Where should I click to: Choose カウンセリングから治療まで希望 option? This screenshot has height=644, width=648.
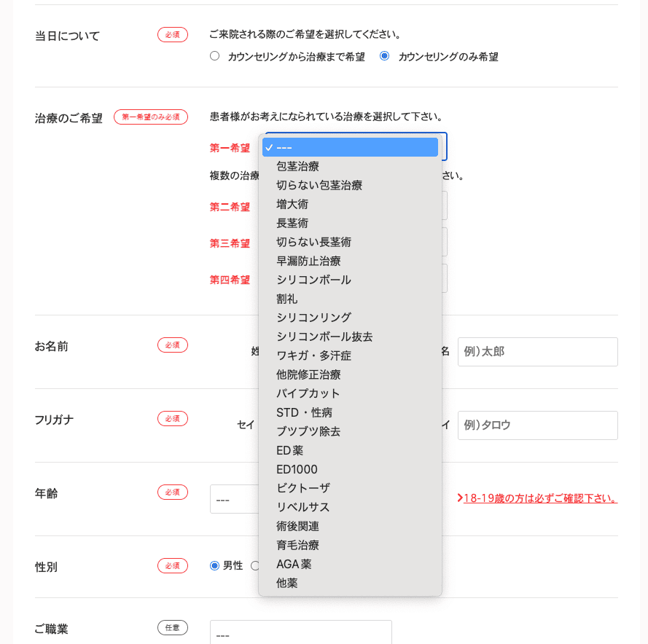click(x=215, y=55)
